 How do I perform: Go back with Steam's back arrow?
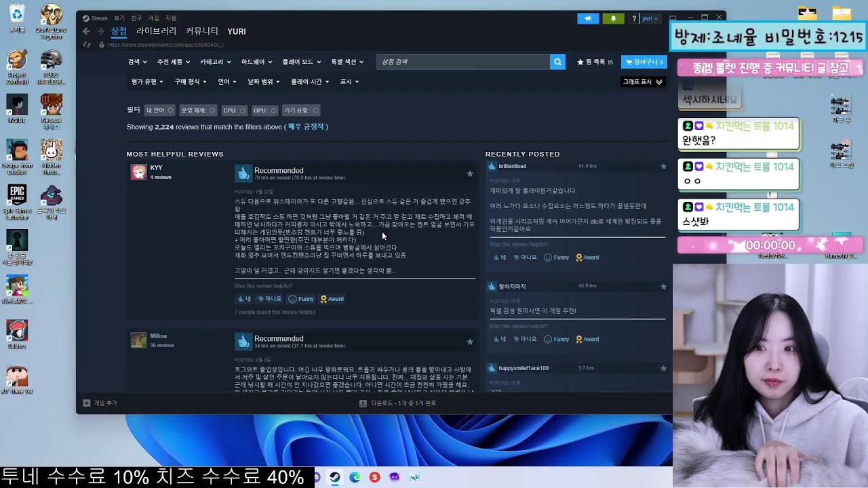point(86,31)
